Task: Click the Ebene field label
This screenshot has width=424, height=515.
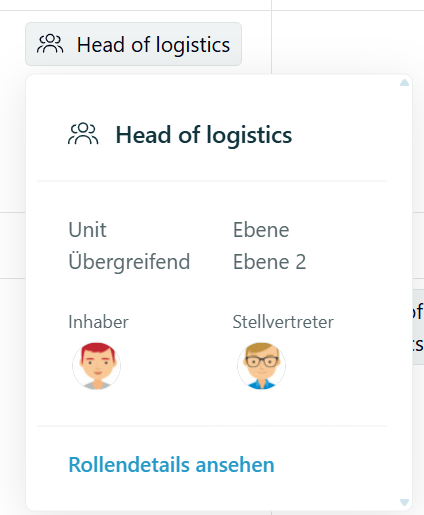Action: (261, 230)
